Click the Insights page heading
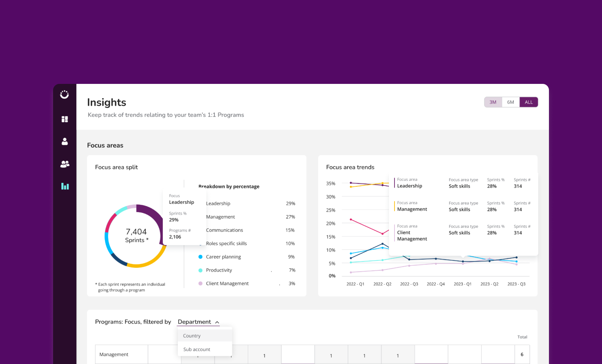 tap(107, 102)
